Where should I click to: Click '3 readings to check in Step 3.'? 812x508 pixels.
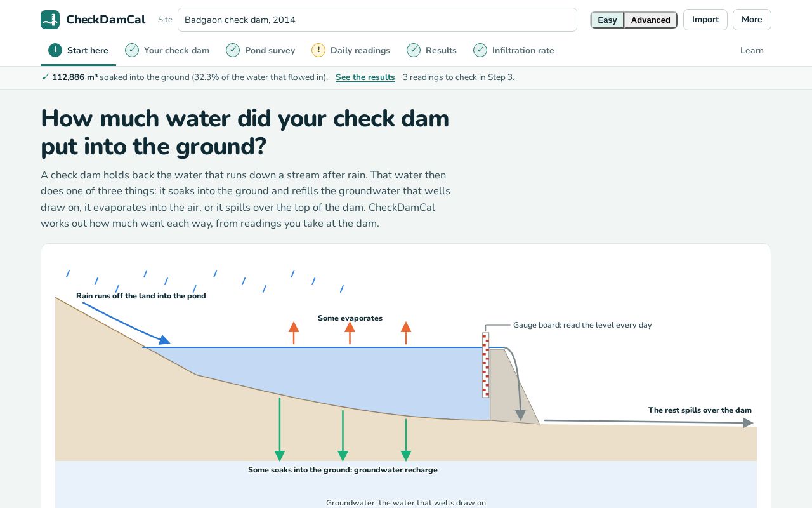(x=459, y=77)
